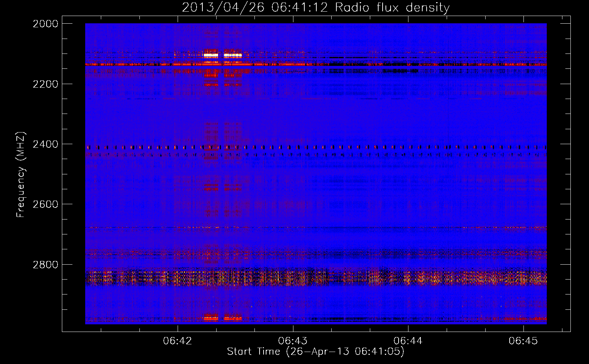Image resolution: width=589 pixels, height=364 pixels.
Task: Select the 2000 frequency axis label
Action: pyautogui.click(x=46, y=24)
